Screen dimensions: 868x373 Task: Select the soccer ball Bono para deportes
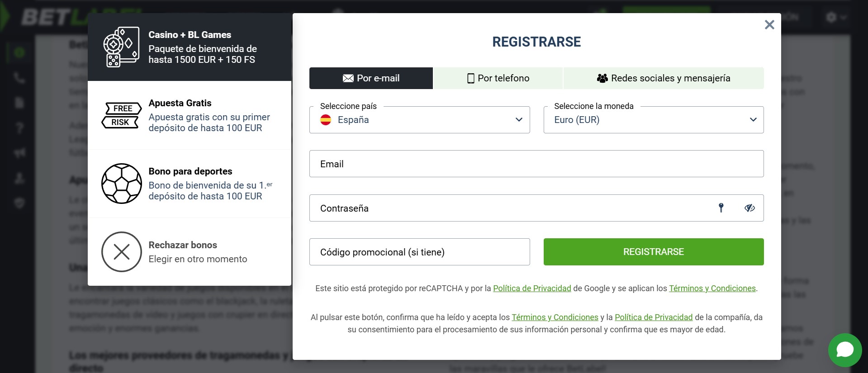(190, 184)
